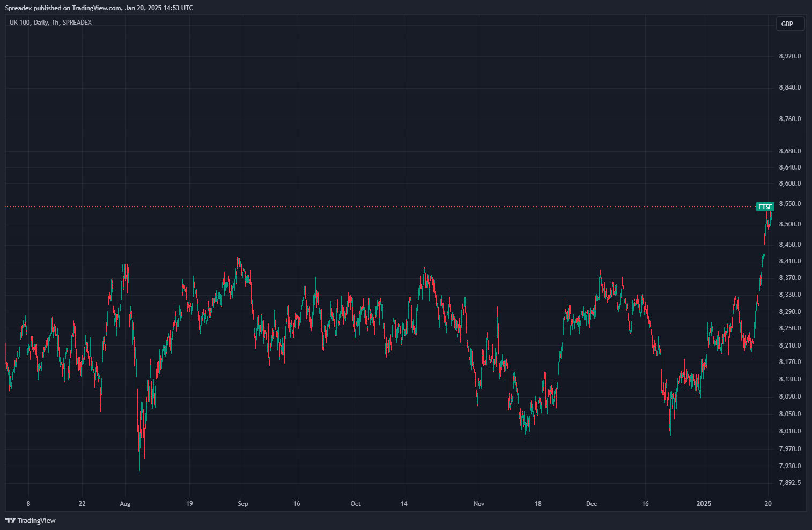The height and width of the screenshot is (530, 812).
Task: Click the 8,550.0 price axis label
Action: (790, 204)
